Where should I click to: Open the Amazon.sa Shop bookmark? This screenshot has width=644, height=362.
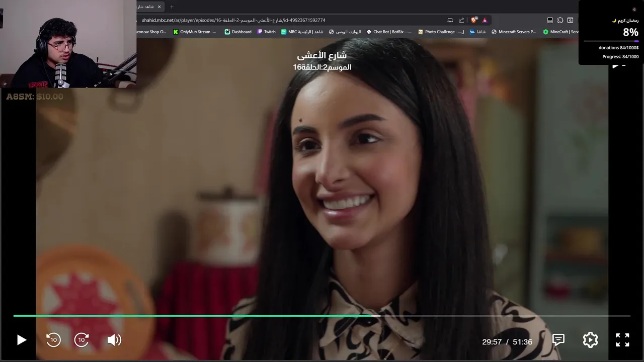coord(151,32)
